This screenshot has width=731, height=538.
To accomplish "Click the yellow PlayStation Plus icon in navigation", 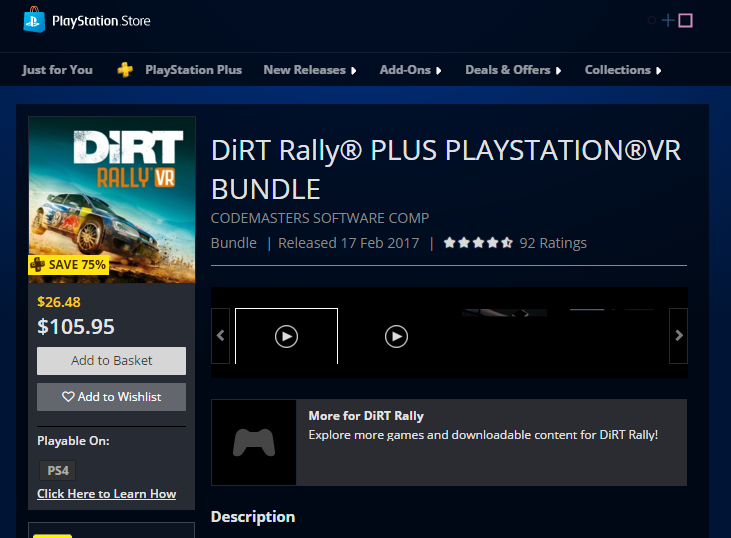I will click(x=125, y=70).
